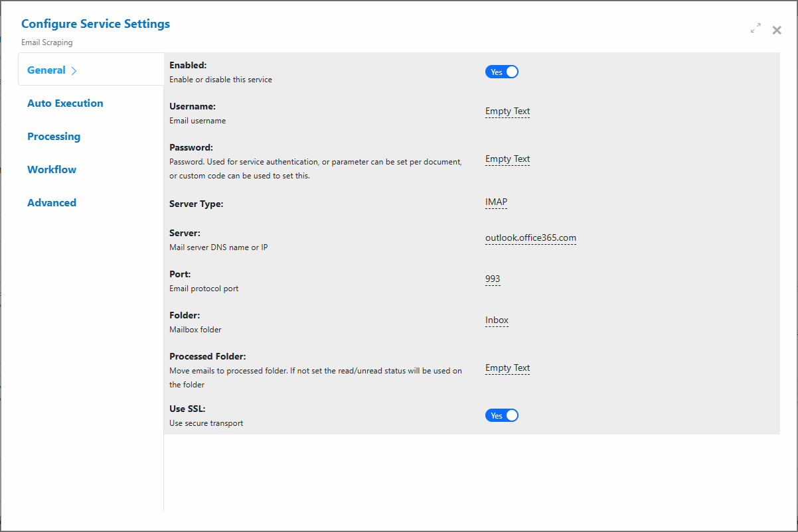This screenshot has height=532, width=798.
Task: Toggle the Enabled switch off
Action: pos(502,72)
